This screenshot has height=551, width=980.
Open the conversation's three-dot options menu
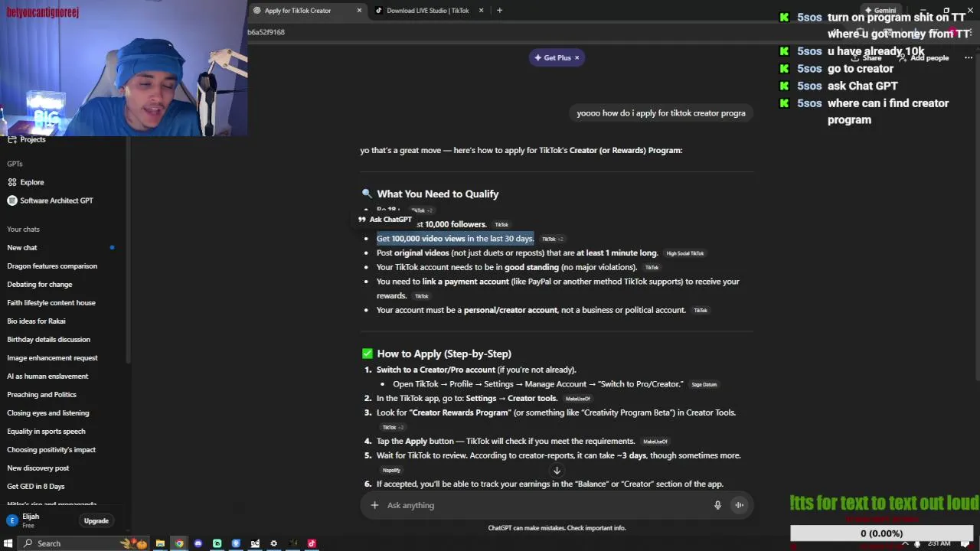coord(968,57)
